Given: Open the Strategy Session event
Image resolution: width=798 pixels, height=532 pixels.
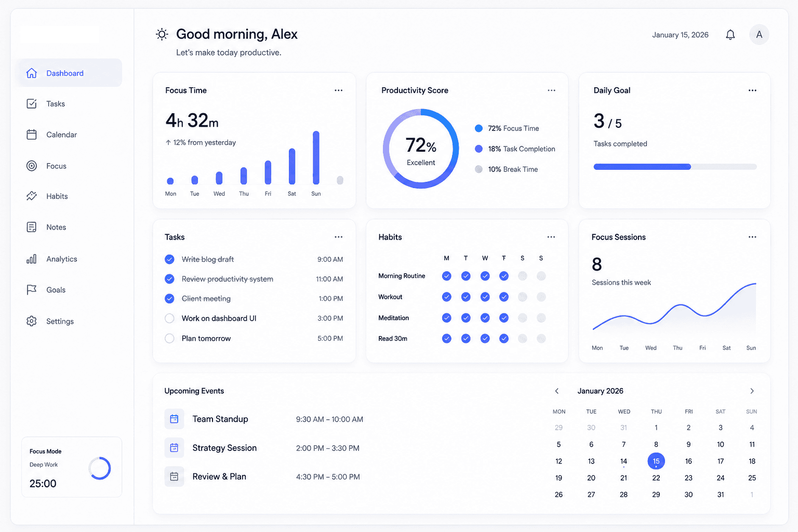Looking at the screenshot, I should point(262,448).
